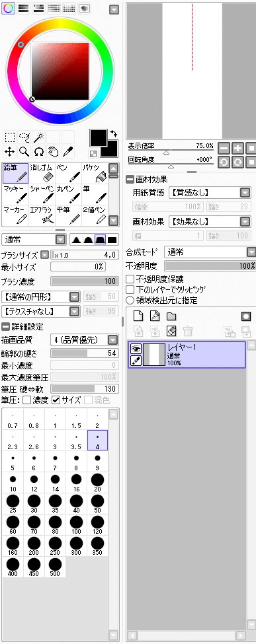Zoom out with the minus button
Viewport: 256px width, 644px height.
coord(224,148)
